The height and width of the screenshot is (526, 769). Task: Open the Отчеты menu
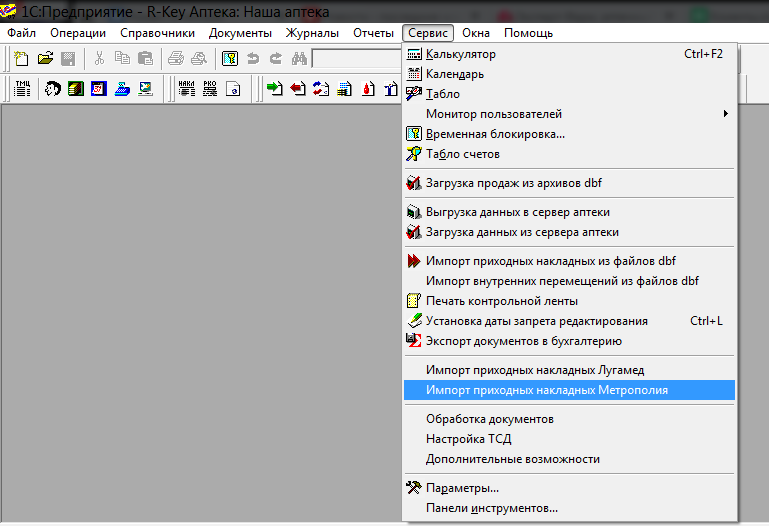point(373,33)
